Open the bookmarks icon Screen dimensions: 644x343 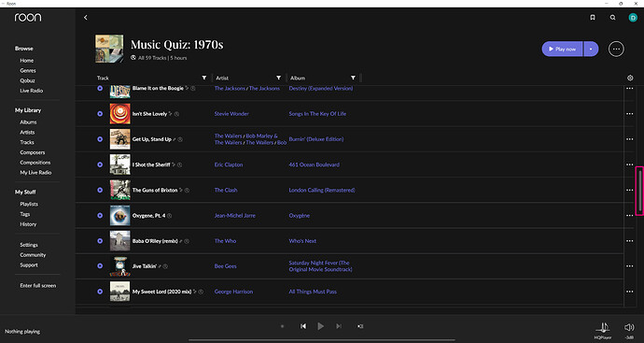pos(593,17)
